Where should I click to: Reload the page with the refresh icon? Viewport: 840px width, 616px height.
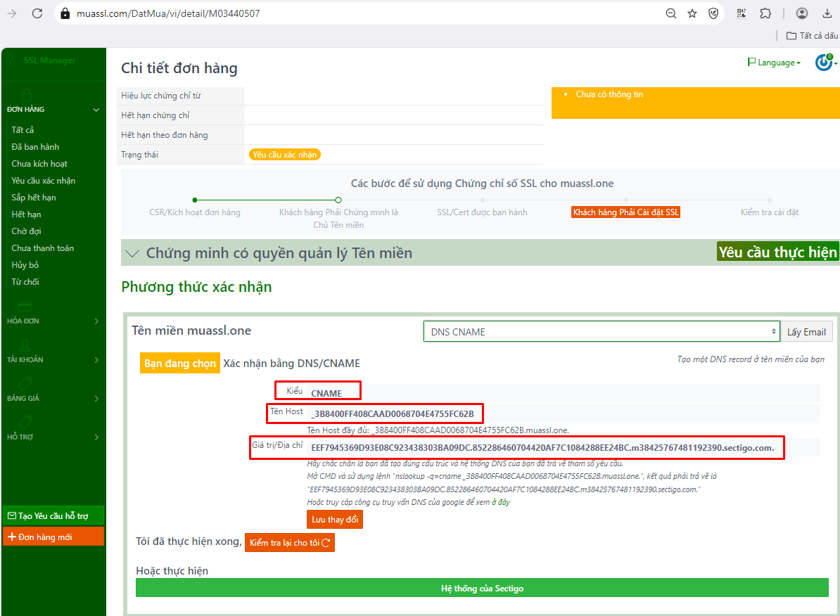click(x=37, y=13)
